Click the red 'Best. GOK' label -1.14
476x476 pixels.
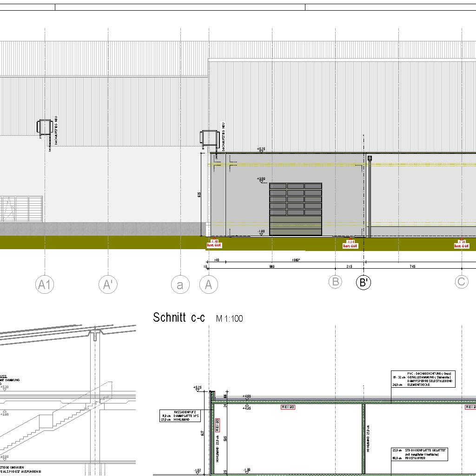[x=350, y=244]
